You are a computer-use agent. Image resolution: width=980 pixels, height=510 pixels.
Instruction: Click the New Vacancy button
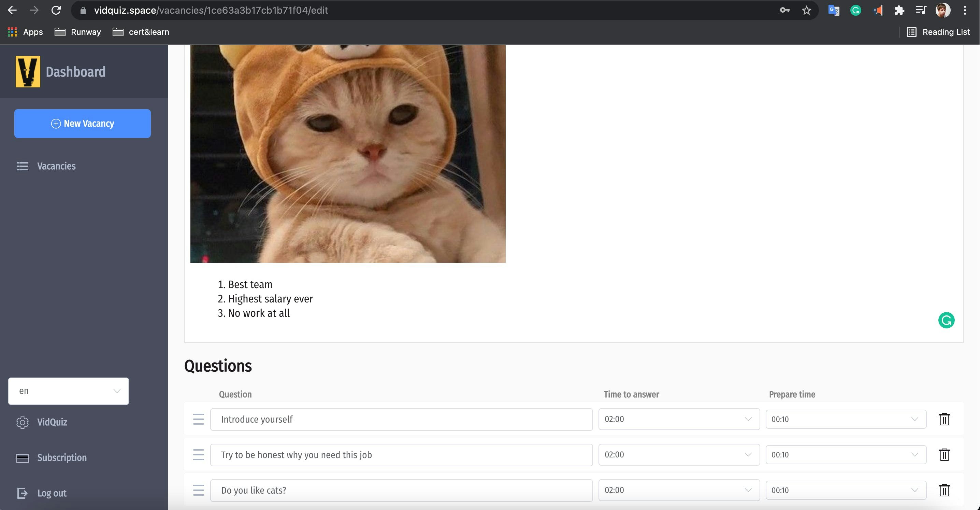(83, 124)
